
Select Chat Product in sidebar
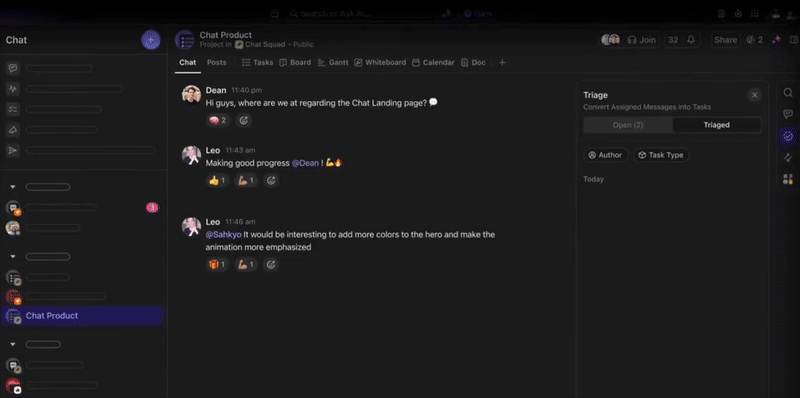(82, 316)
